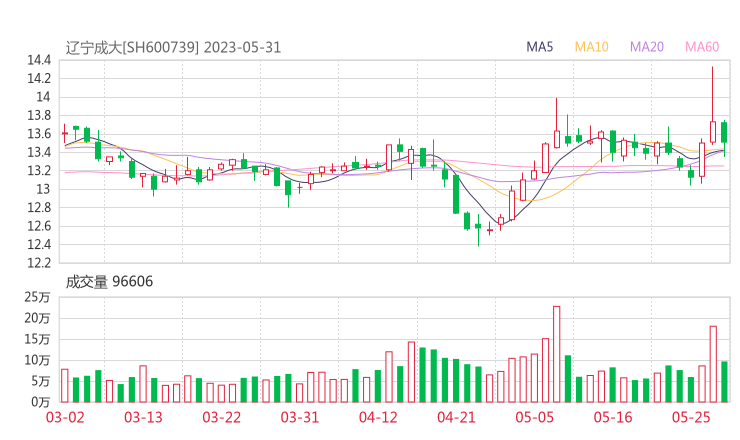
Task: Click the 04-12 date axis label
Action: [x=378, y=417]
